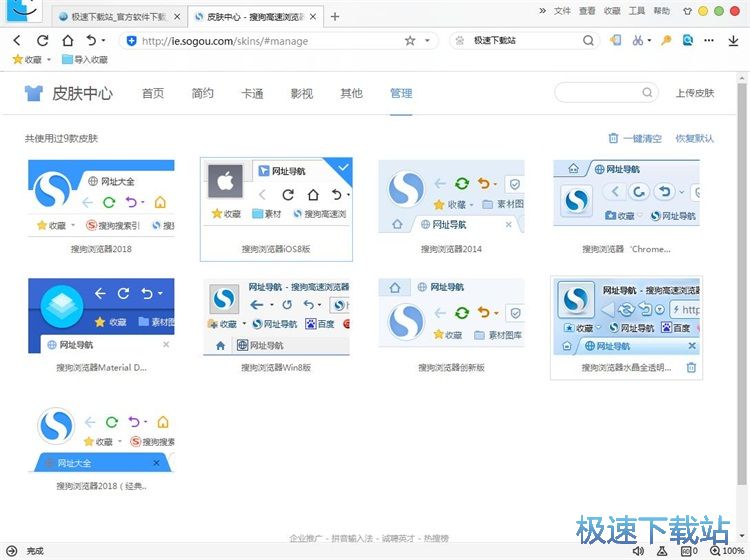This screenshot has width=750, height=560.
Task: Open the 工具 menu
Action: [636, 10]
